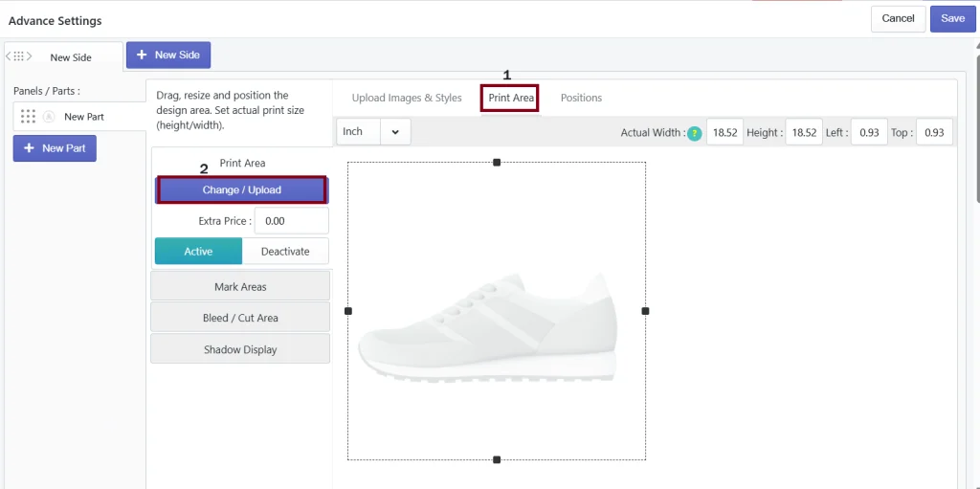Image resolution: width=980 pixels, height=489 pixels.
Task: Go to the Positions tab
Action: tap(581, 98)
